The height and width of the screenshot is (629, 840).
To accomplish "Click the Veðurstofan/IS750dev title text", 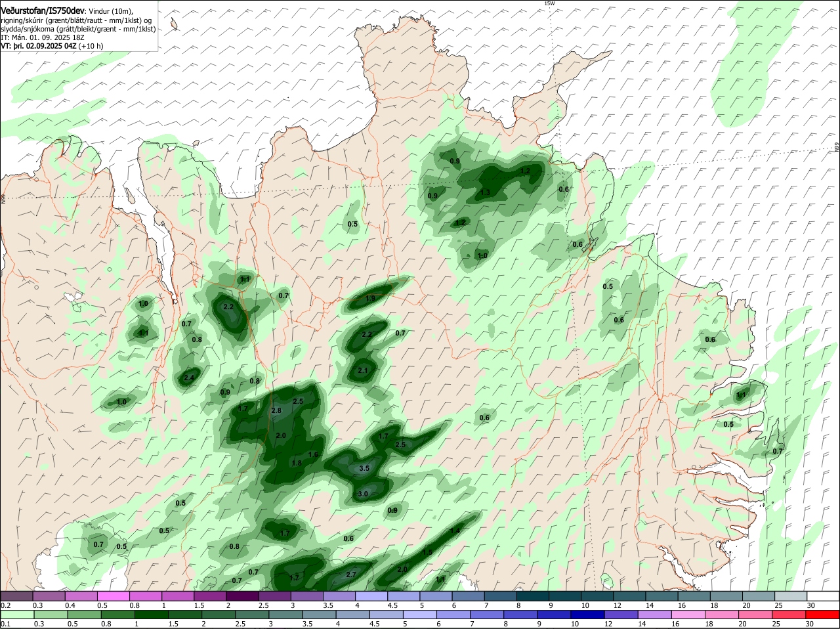I will coord(43,11).
